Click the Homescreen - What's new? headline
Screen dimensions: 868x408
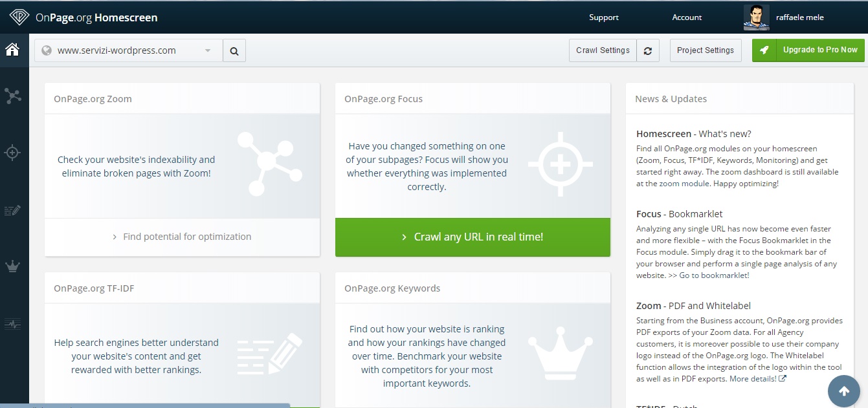[x=694, y=134]
